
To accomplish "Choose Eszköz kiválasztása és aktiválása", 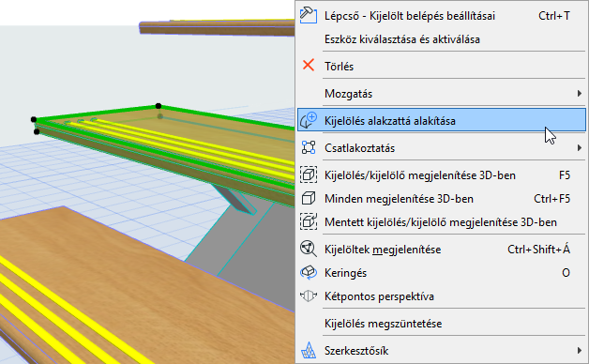I will tap(442, 39).
